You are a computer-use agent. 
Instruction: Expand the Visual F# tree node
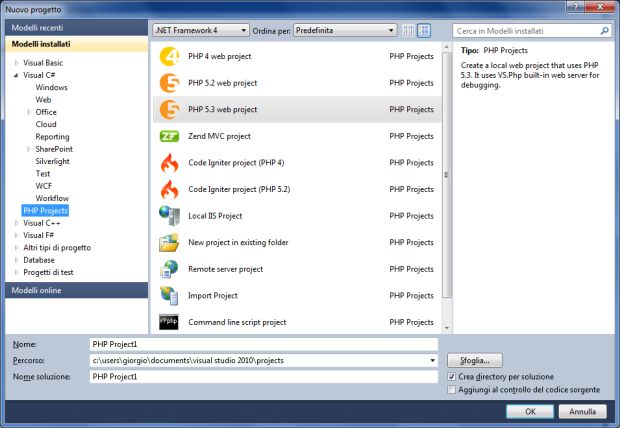click(x=16, y=235)
